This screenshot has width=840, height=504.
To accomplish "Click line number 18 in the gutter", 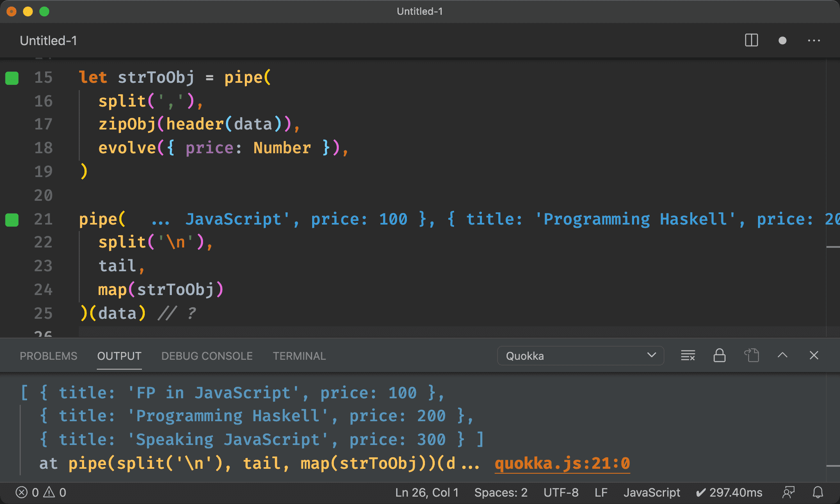I will (43, 148).
